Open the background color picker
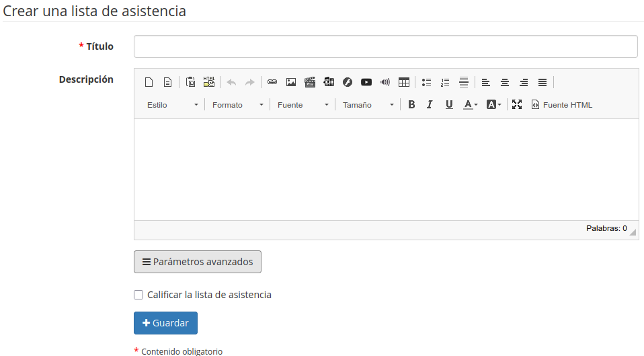Image resolution: width=644 pixels, height=356 pixels. (x=493, y=105)
